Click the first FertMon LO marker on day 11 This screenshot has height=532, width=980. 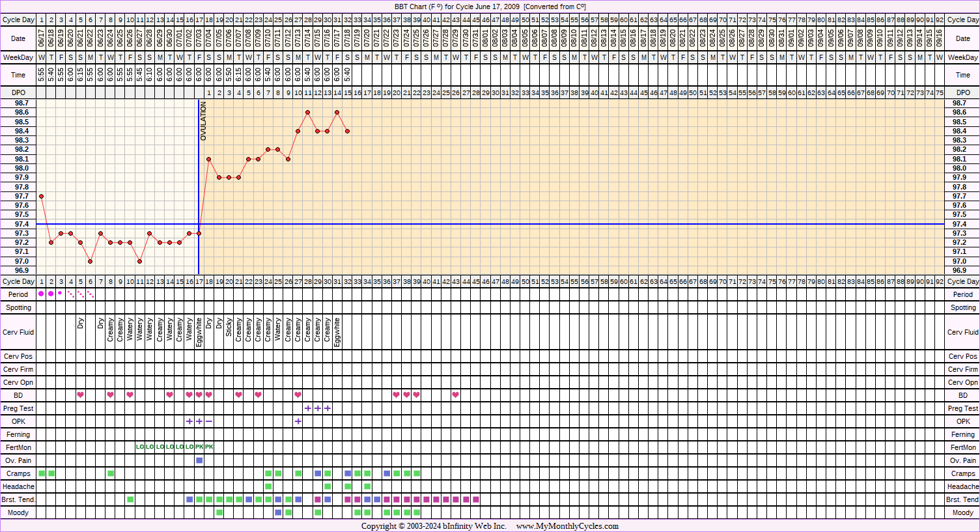pos(140,447)
